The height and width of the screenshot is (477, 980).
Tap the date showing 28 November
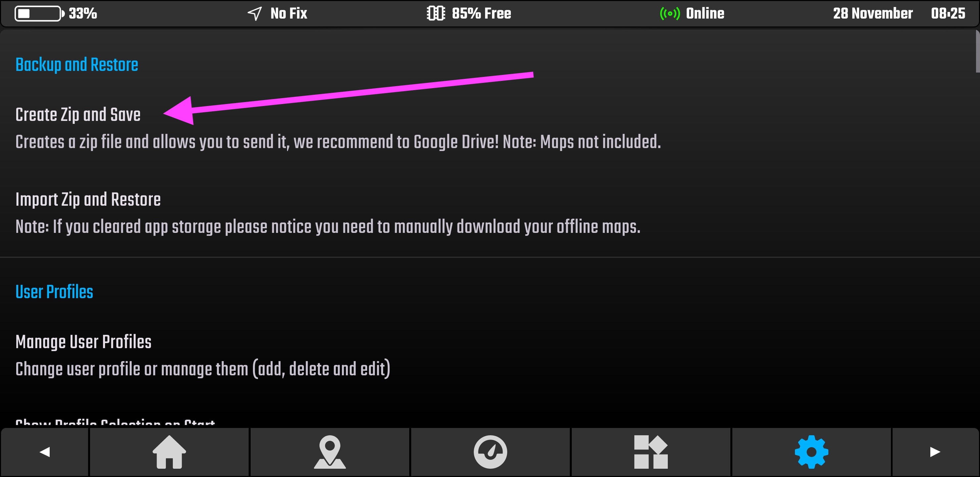[x=872, y=13]
